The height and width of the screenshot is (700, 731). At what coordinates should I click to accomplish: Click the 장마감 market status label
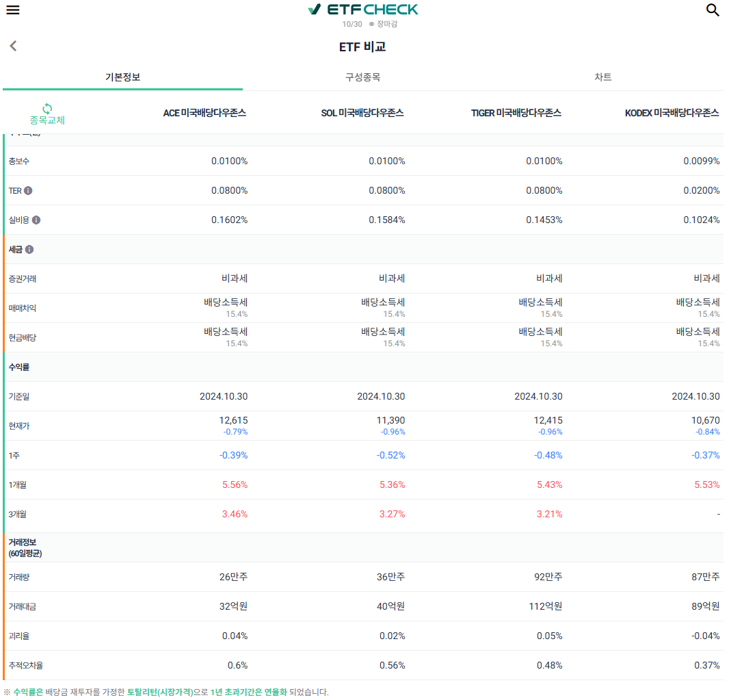(387, 24)
